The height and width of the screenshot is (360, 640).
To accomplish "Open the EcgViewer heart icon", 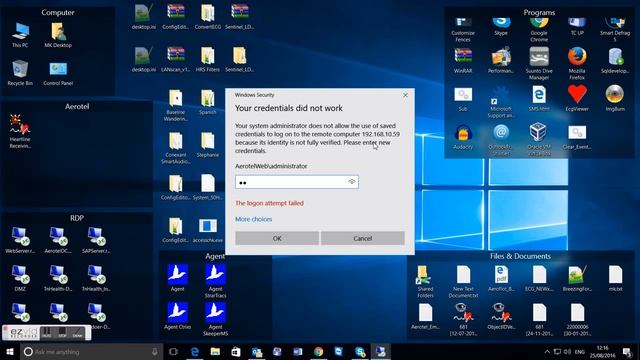I will (577, 98).
